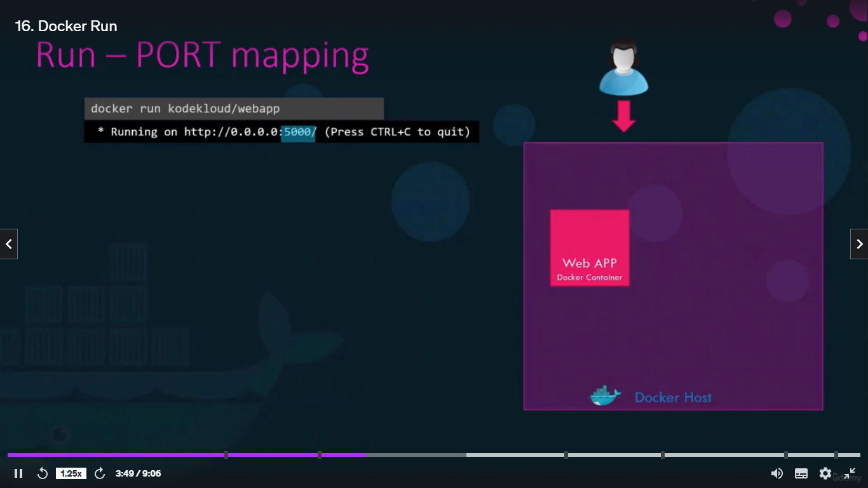Click the Web APP Docker Container box

pos(590,248)
